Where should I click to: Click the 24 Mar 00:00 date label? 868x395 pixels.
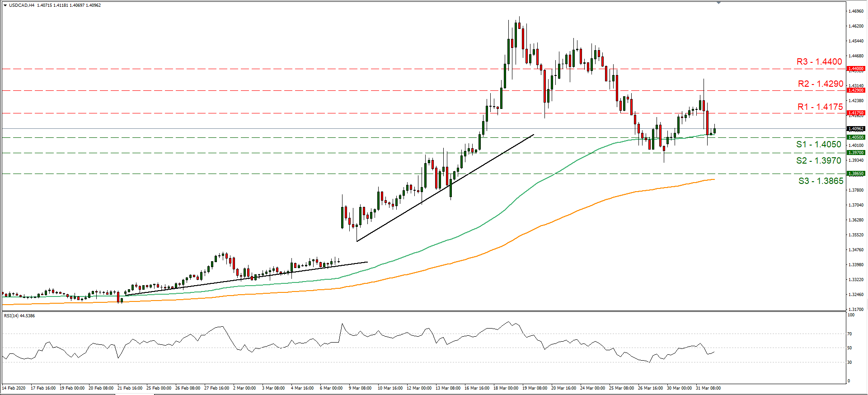tap(592, 388)
